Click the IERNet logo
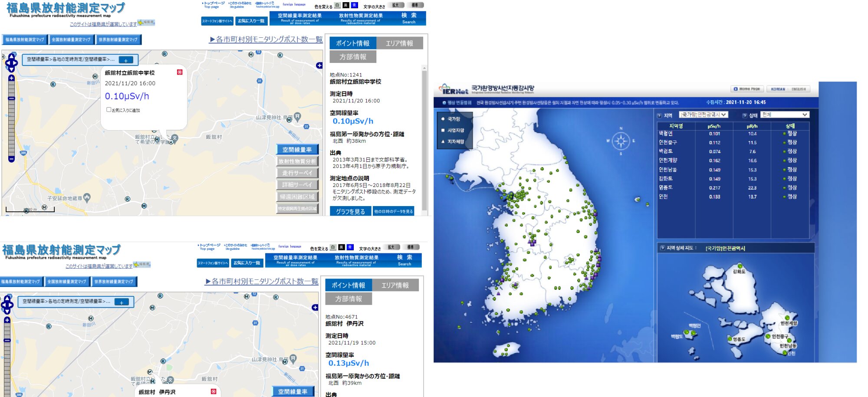Screen dimensions: 868x397 click(454, 90)
